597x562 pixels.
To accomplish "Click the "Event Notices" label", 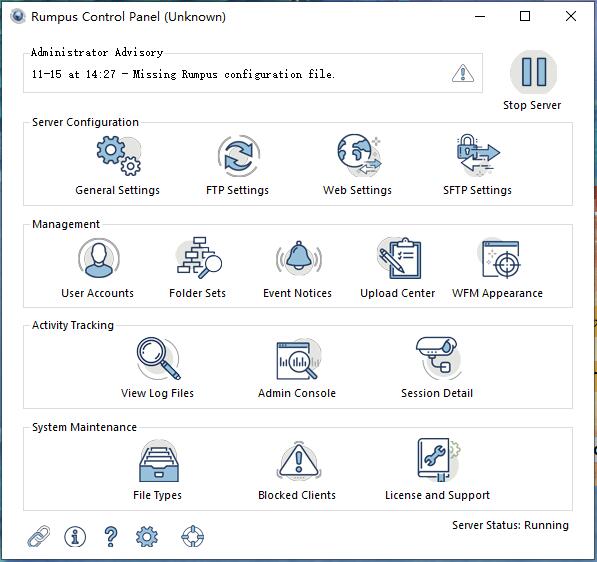I will point(297,293).
